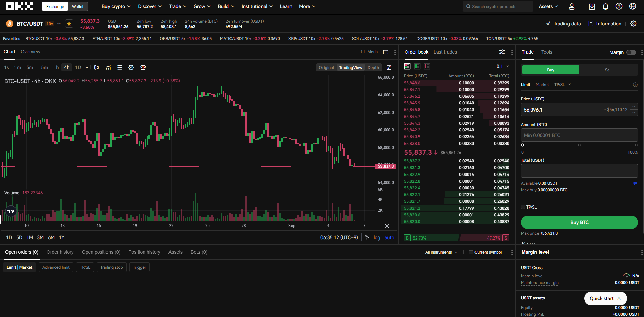Viewport: 644px width, 317px height.
Task: Switch chart to Original view
Action: (x=326, y=68)
